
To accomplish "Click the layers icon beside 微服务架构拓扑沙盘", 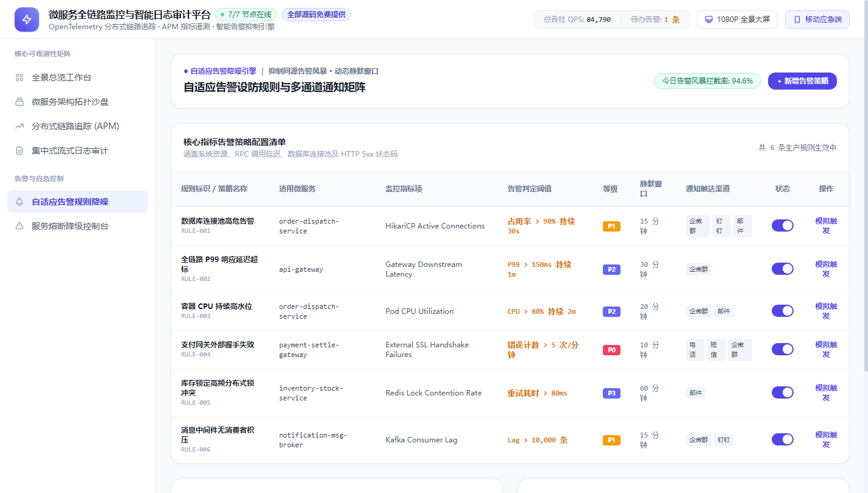I will tap(20, 102).
